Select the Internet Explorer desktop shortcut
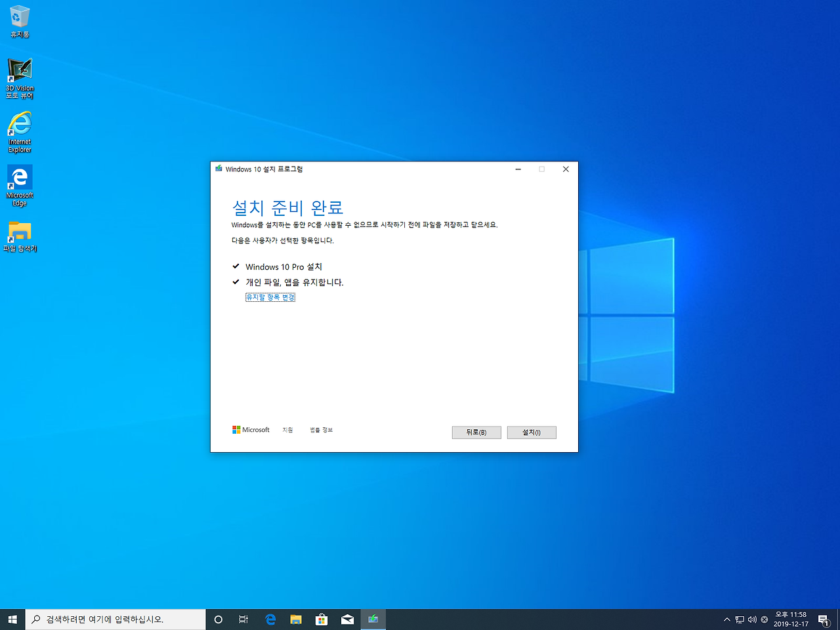Screen dimensions: 840x630 click(20, 132)
